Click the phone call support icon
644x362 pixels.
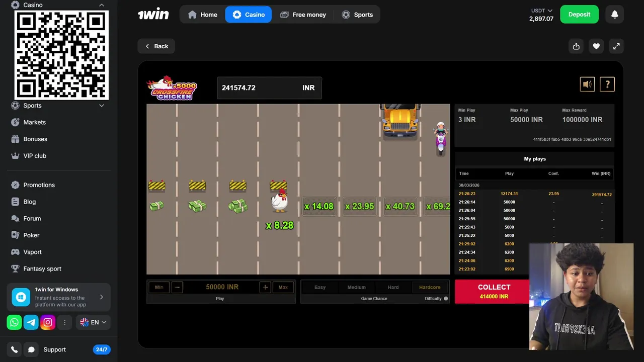point(14,349)
